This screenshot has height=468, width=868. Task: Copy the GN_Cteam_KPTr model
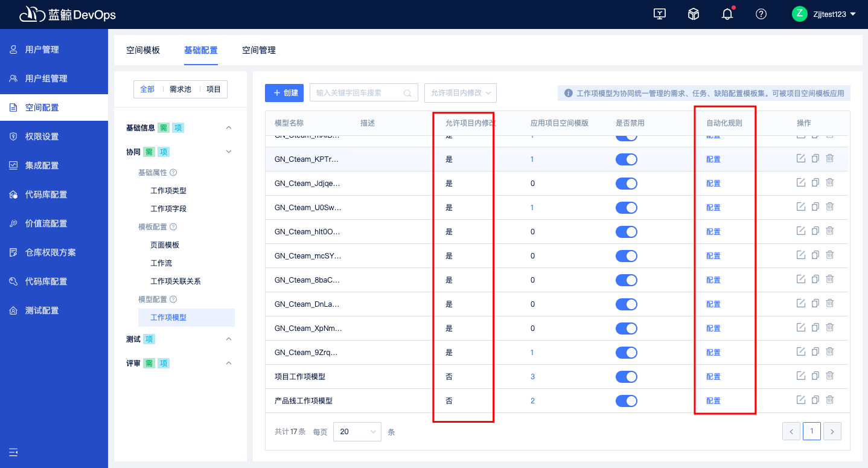pos(815,158)
